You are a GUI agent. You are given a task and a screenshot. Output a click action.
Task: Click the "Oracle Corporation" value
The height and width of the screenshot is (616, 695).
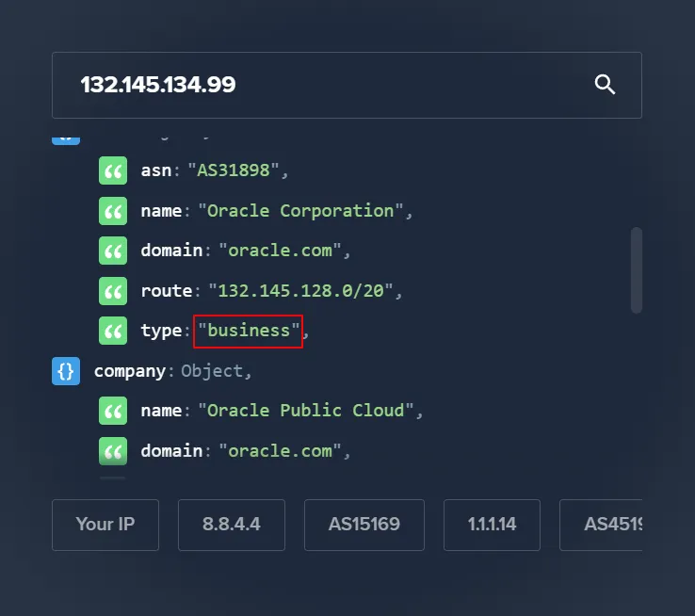point(300,210)
